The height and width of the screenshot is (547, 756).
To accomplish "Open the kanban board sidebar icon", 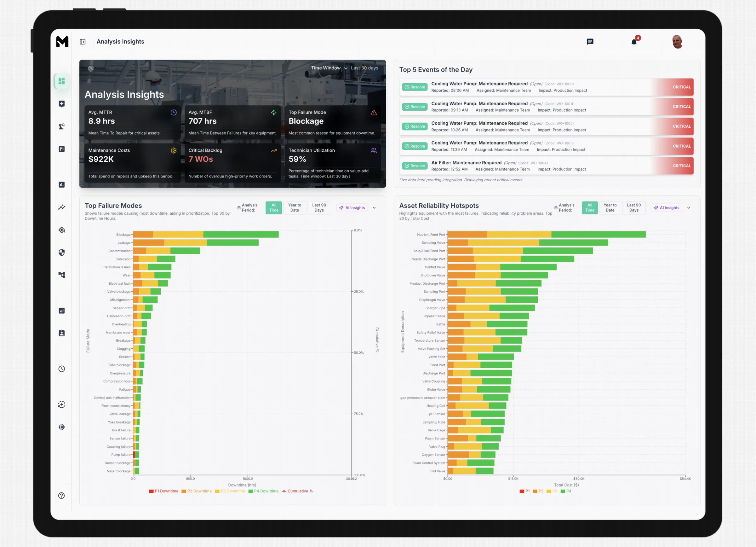I will pyautogui.click(x=62, y=149).
